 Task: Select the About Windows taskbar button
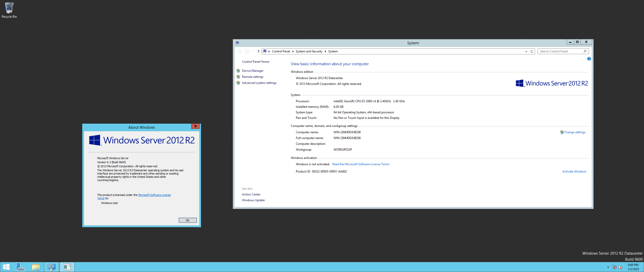(67, 267)
